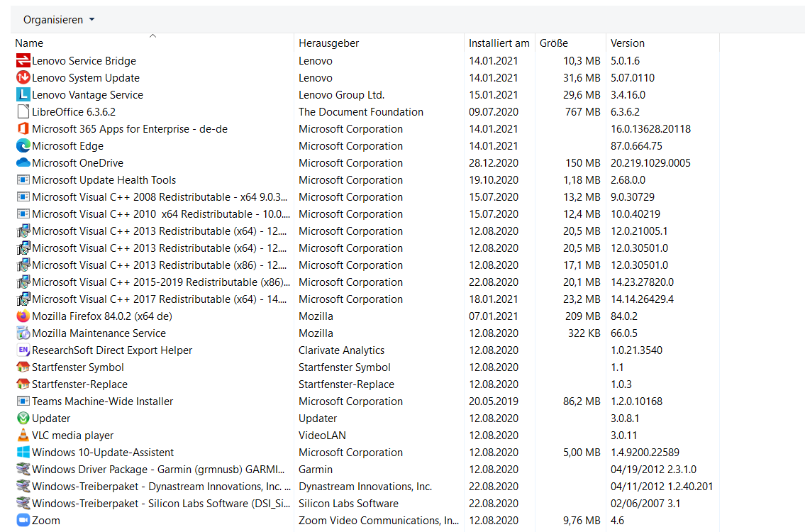
Task: Click version 1.0.21.3540 cell
Action: [x=636, y=350]
